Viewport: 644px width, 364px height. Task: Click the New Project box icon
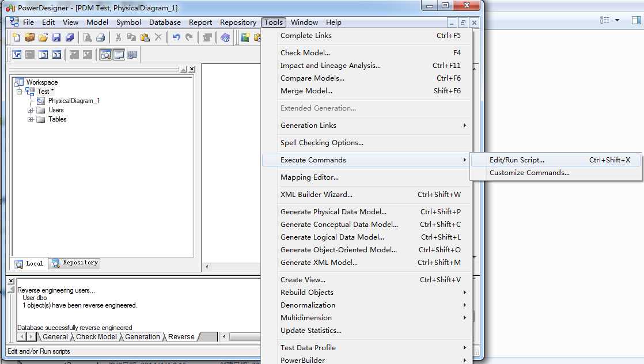[29, 38]
